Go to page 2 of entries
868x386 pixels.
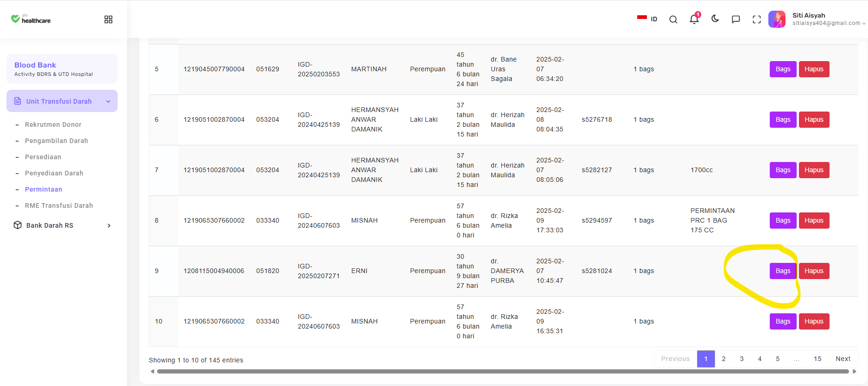tap(724, 359)
